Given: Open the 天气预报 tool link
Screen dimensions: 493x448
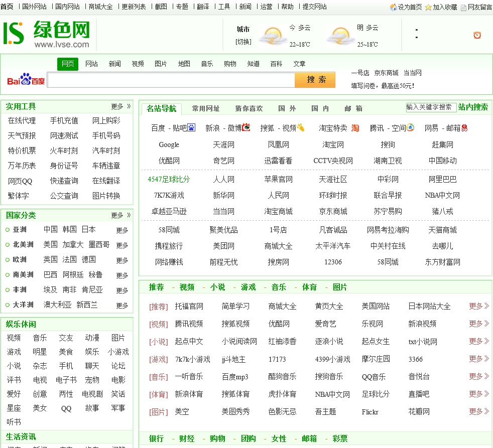Looking at the screenshot, I should 22,136.
